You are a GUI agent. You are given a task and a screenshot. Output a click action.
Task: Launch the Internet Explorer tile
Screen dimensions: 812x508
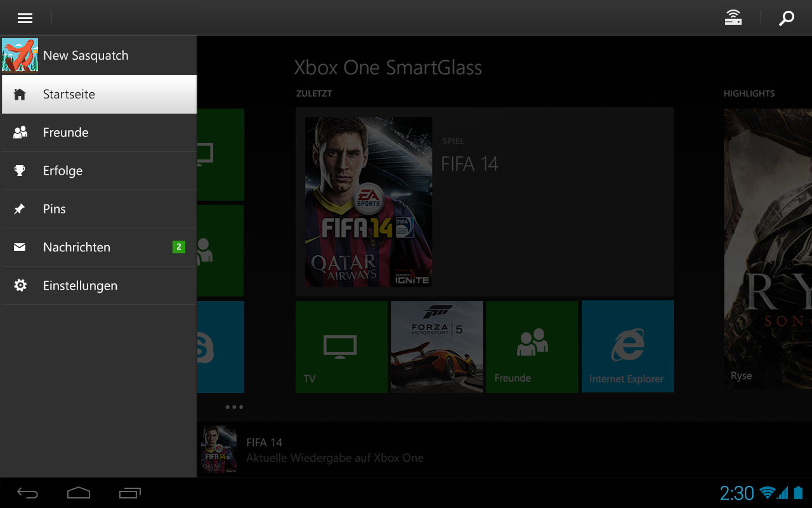coord(628,347)
